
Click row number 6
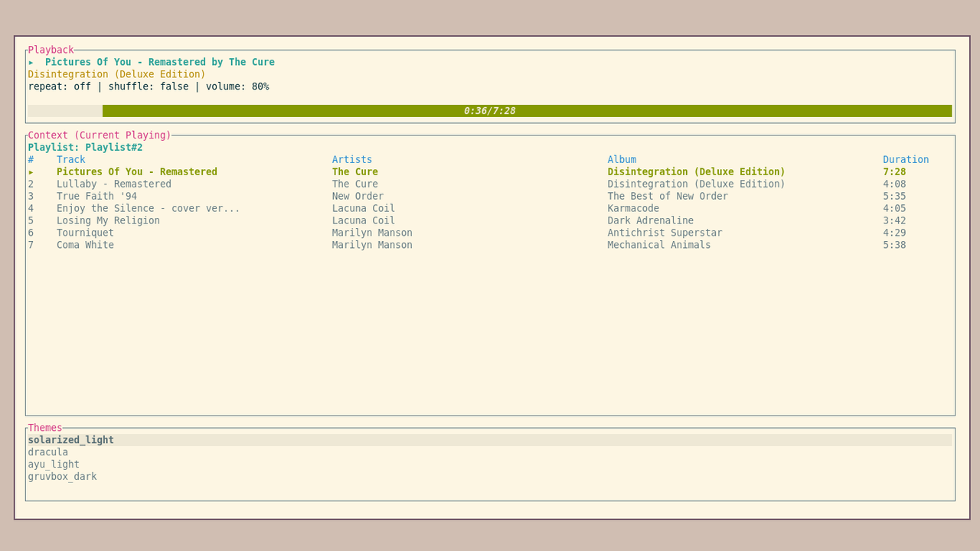pos(31,233)
